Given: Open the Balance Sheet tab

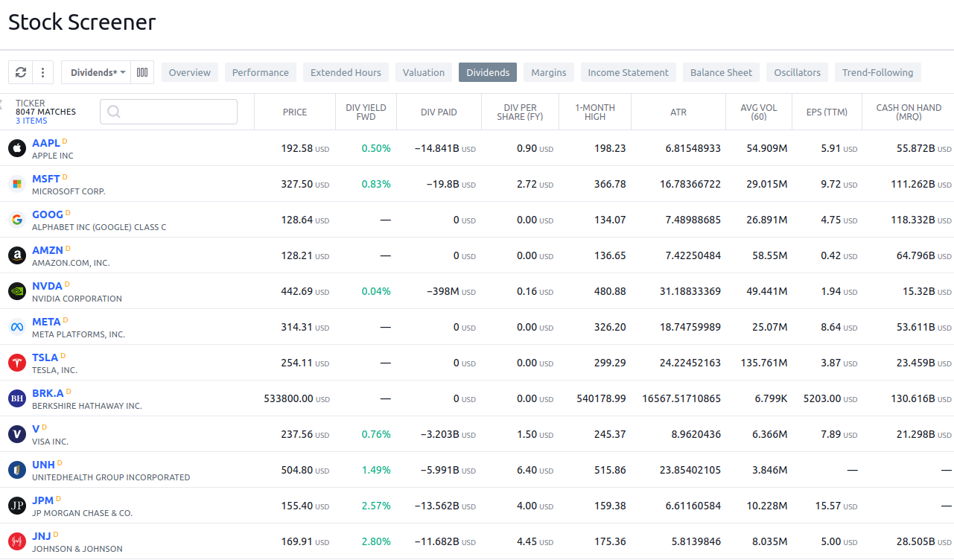Looking at the screenshot, I should pyautogui.click(x=722, y=72).
